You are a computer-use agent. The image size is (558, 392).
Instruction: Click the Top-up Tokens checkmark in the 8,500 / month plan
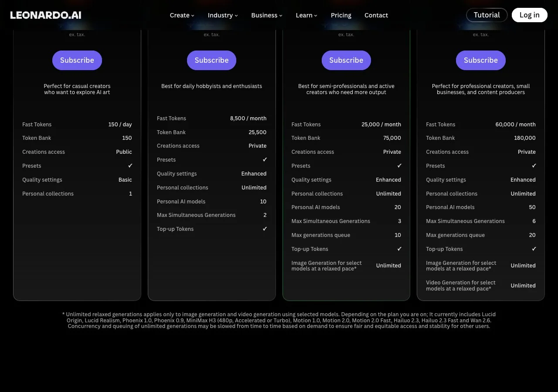point(265,229)
